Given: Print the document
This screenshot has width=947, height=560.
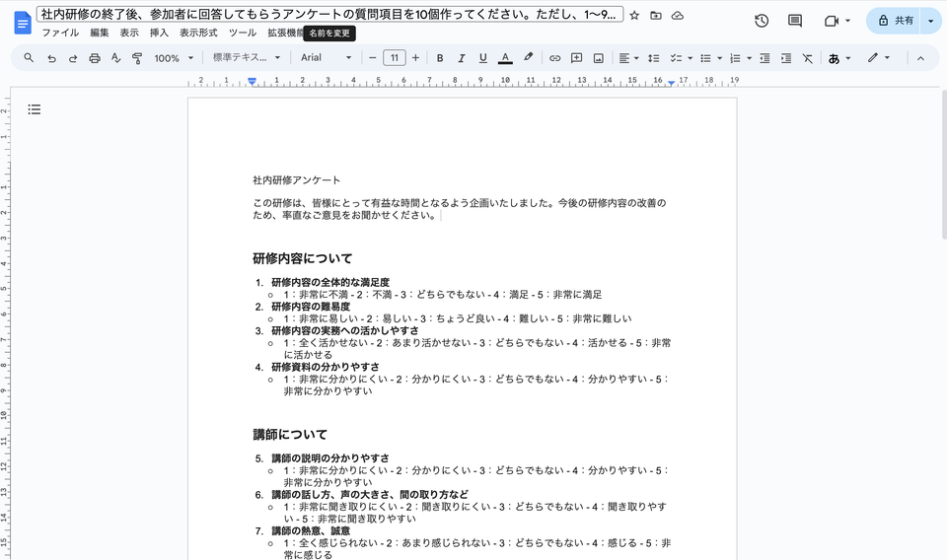Looking at the screenshot, I should point(95,58).
